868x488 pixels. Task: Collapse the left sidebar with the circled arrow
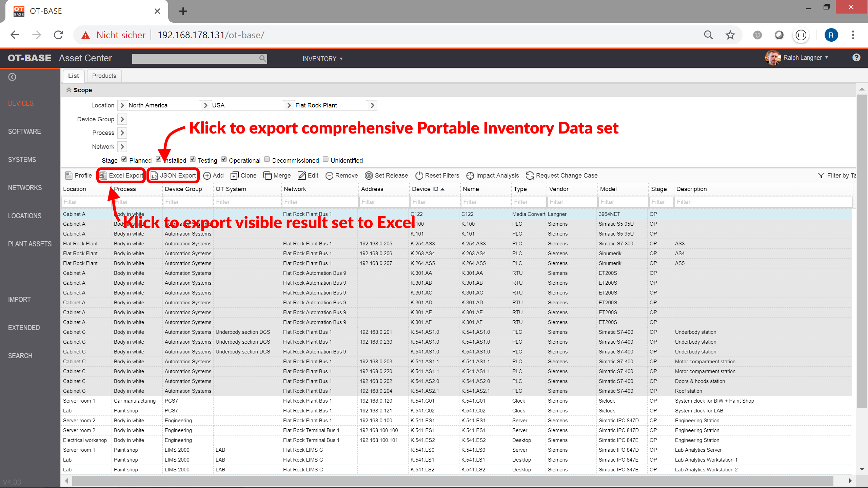[x=12, y=77]
